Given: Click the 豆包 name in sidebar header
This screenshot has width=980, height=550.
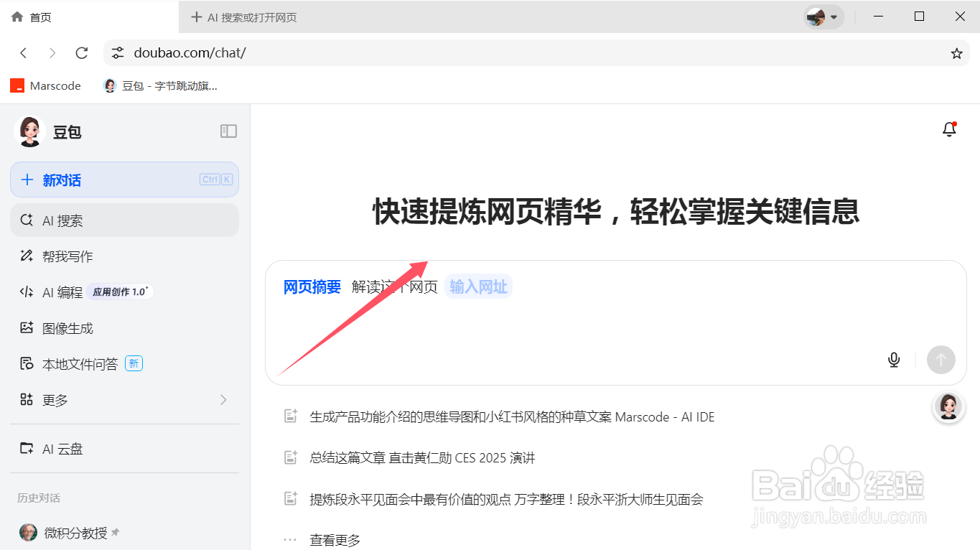Looking at the screenshot, I should click(x=67, y=132).
